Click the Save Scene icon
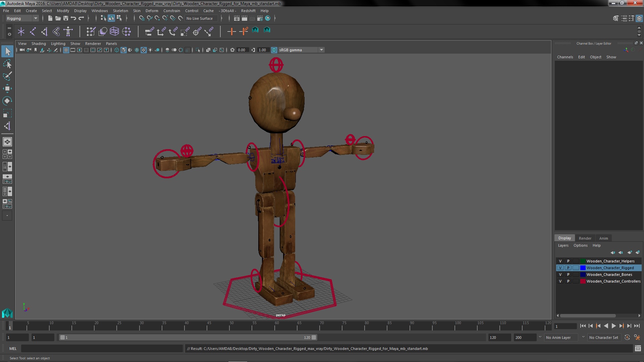This screenshot has width=644, height=362. coord(66,18)
